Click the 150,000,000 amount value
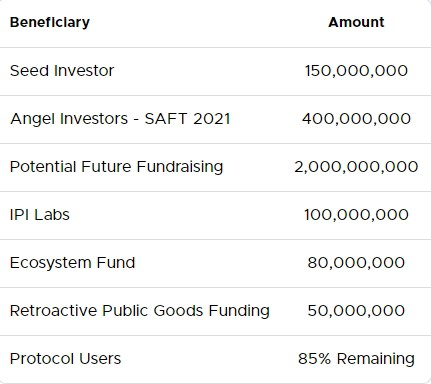The height and width of the screenshot is (384, 431). [356, 71]
